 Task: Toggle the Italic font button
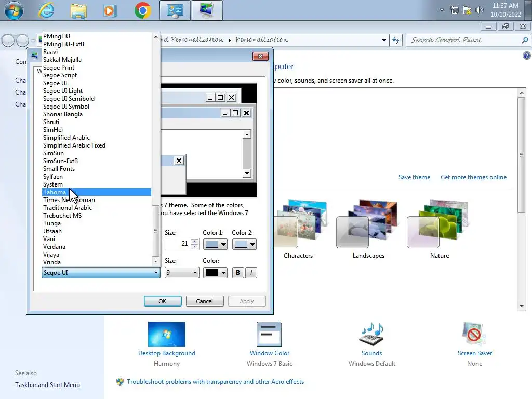point(251,272)
